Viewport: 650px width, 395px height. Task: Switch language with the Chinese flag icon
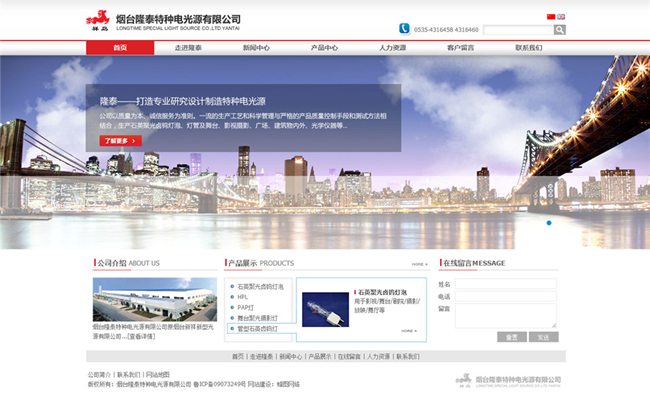pos(551,17)
